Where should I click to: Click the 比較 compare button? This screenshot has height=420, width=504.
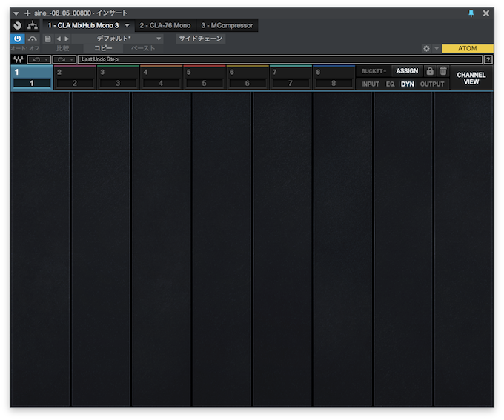coord(63,49)
